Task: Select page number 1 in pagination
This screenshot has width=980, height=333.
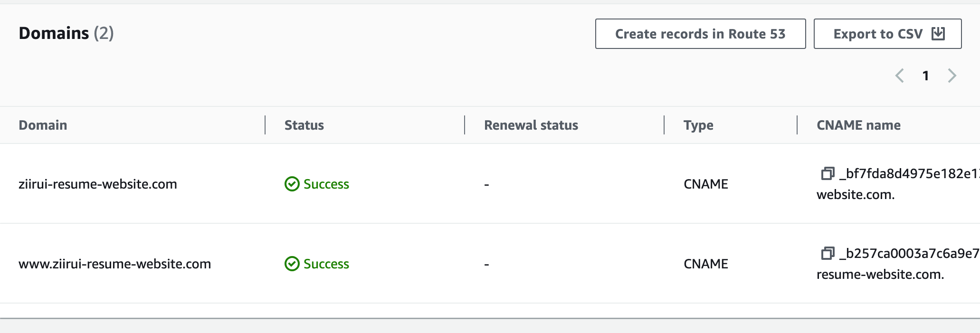Action: pyautogui.click(x=925, y=76)
